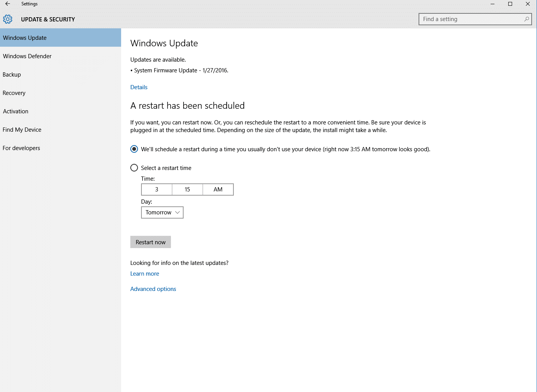Click 'A restart has been scheduled' heading
The width and height of the screenshot is (537, 392).
click(x=187, y=106)
